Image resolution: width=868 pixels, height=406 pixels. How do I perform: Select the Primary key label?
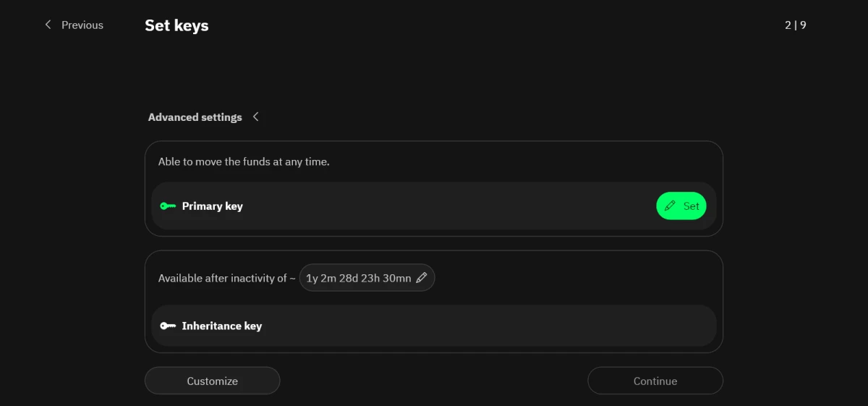pos(212,206)
